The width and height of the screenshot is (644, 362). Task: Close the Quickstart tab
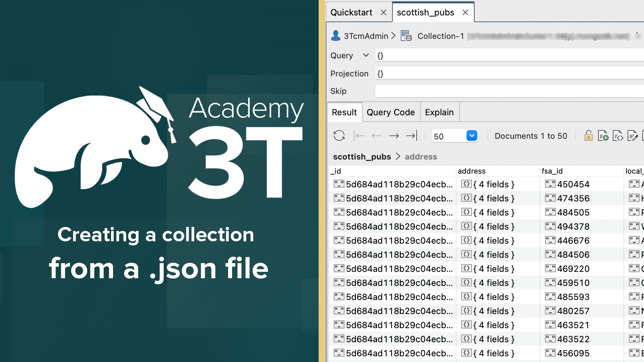[384, 12]
